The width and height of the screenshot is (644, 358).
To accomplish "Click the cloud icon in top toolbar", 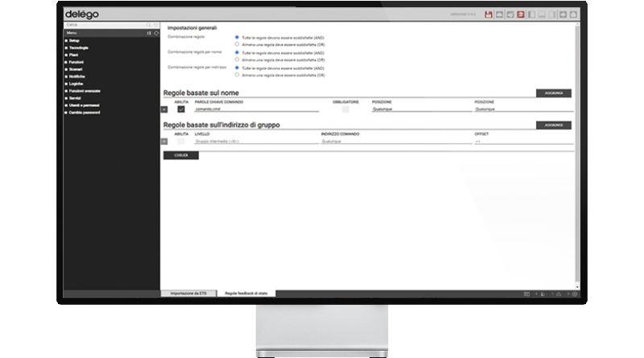I will (499, 14).
